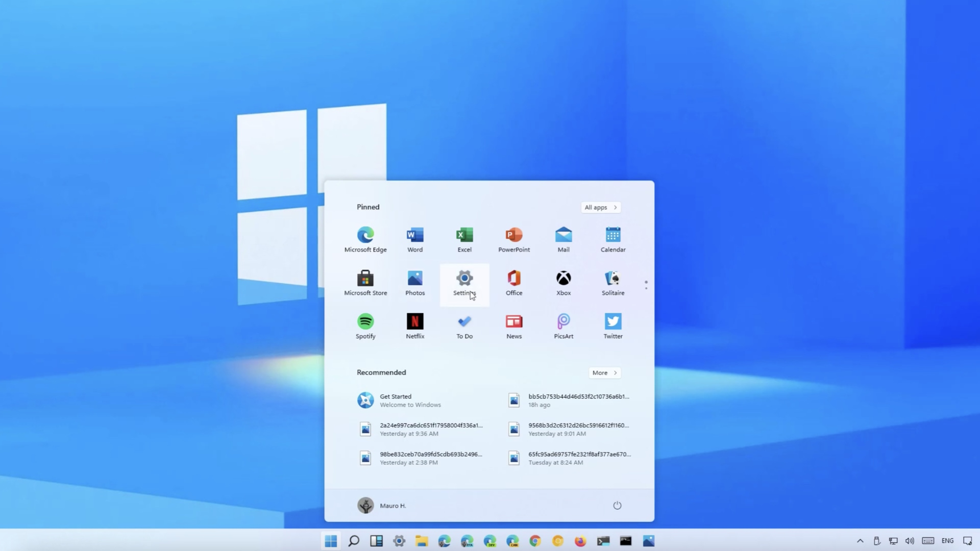This screenshot has height=551, width=980.
Task: Open the Excel pinned app
Action: 464,239
